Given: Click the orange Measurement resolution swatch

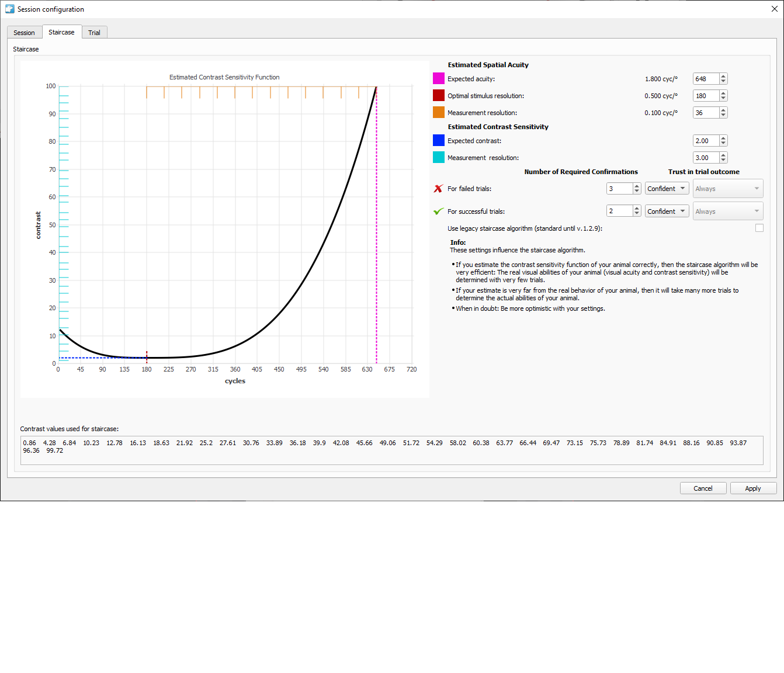Looking at the screenshot, I should click(438, 113).
